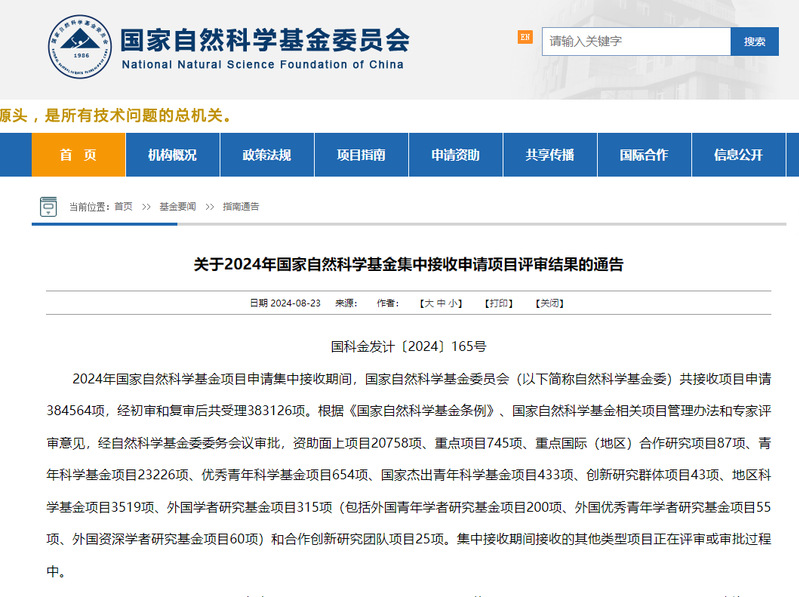Viewport: 799px width, 597px height.
Task: Open the 机构概况 menu item
Action: (173, 155)
